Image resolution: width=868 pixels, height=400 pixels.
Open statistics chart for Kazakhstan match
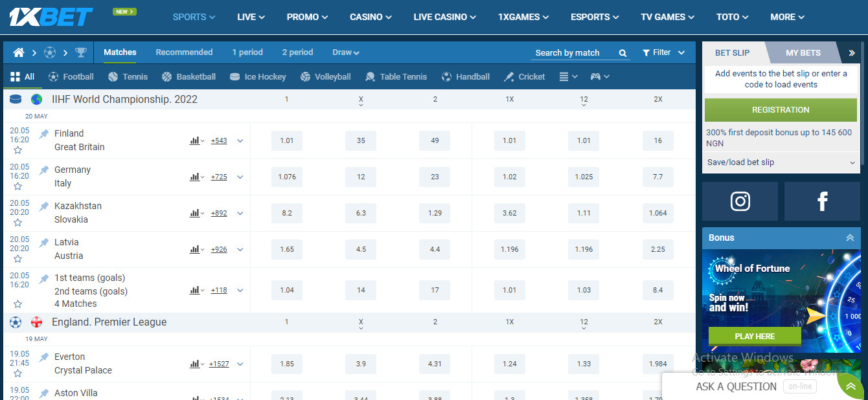196,213
